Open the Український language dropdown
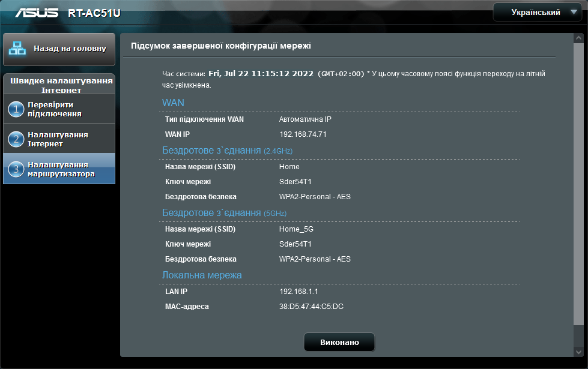Screen dimensions: 588x369 [x=537, y=13]
